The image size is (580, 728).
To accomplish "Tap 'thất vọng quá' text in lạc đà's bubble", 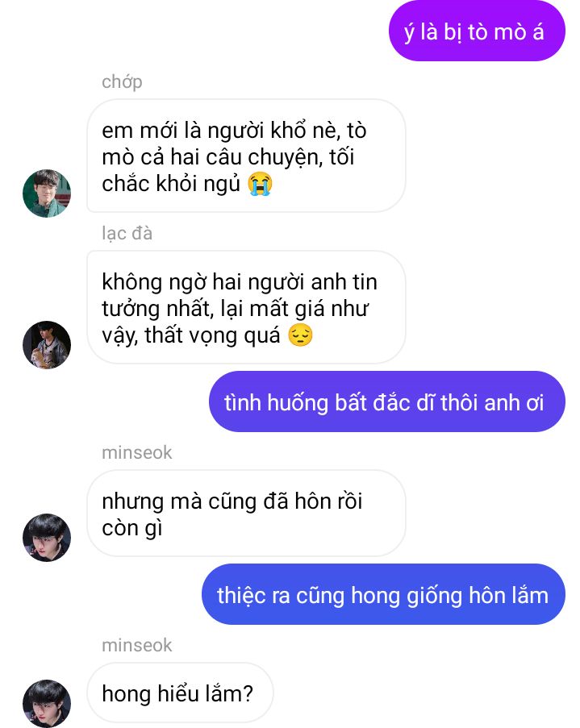I will (x=212, y=335).
